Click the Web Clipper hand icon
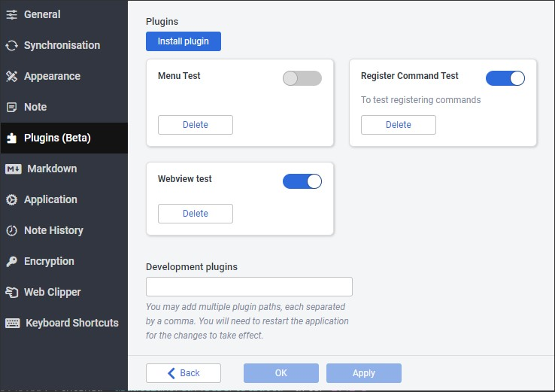This screenshot has width=555, height=392. [x=12, y=292]
